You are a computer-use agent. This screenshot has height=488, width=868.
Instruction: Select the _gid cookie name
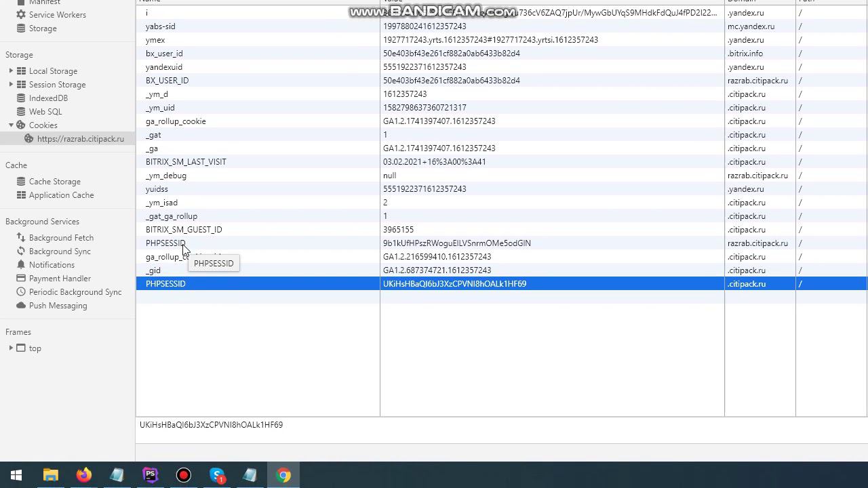point(153,270)
